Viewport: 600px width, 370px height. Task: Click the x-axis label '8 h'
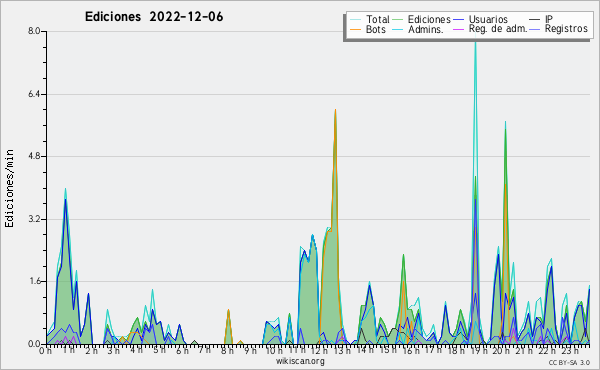(x=227, y=350)
